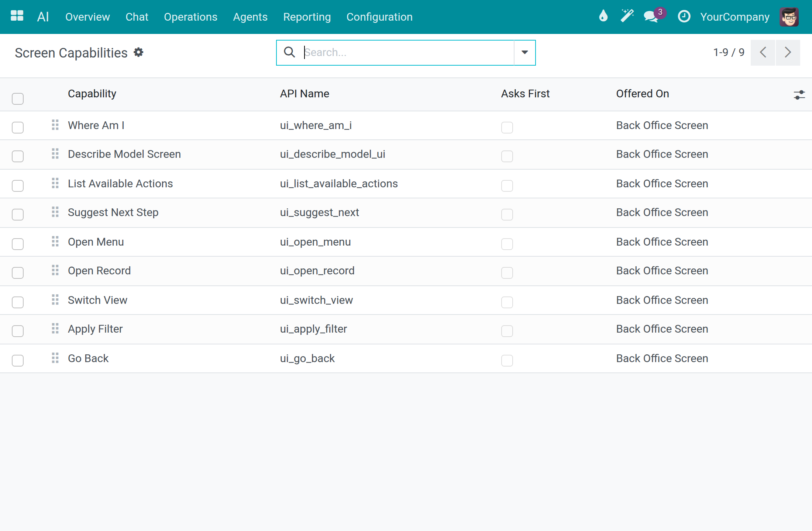Screen dimensions: 812x531
Task: Grab the drag handle for Switch View
Action: click(x=55, y=300)
